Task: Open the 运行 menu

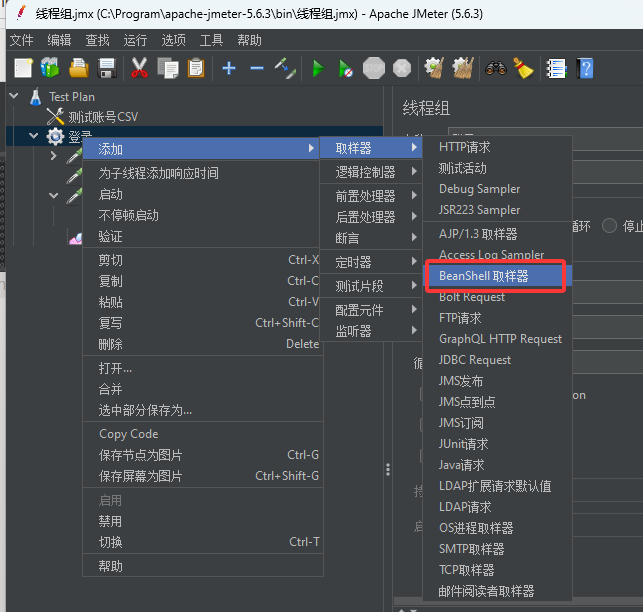Action: pos(135,40)
